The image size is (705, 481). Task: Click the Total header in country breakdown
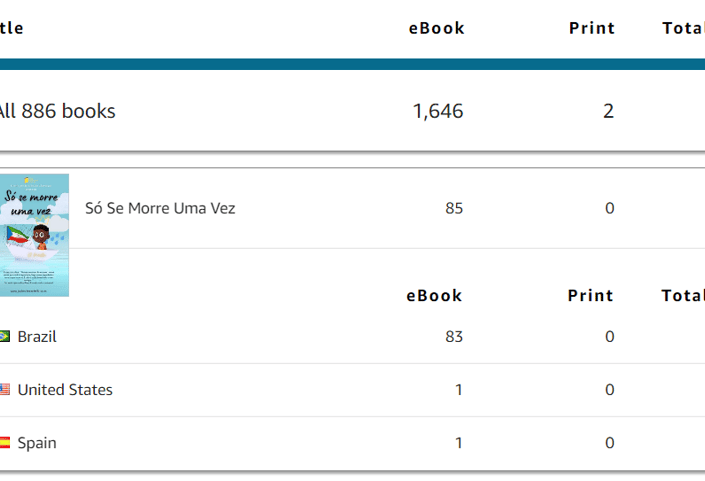pyautogui.click(x=683, y=295)
